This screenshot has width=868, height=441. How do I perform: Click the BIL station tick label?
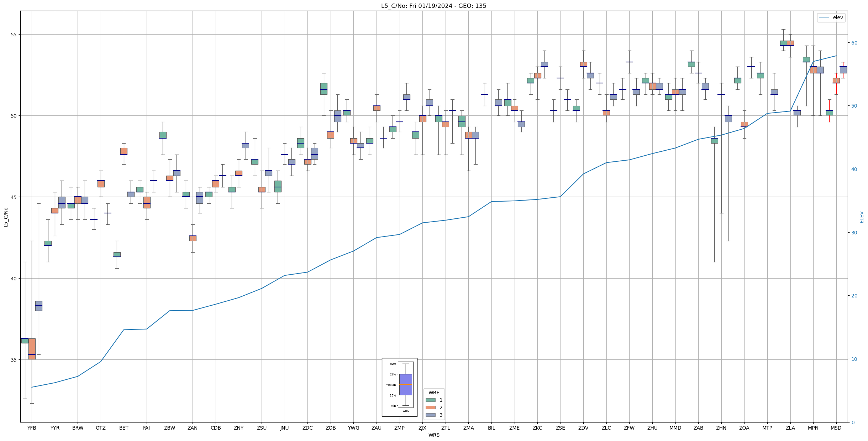(491, 428)
